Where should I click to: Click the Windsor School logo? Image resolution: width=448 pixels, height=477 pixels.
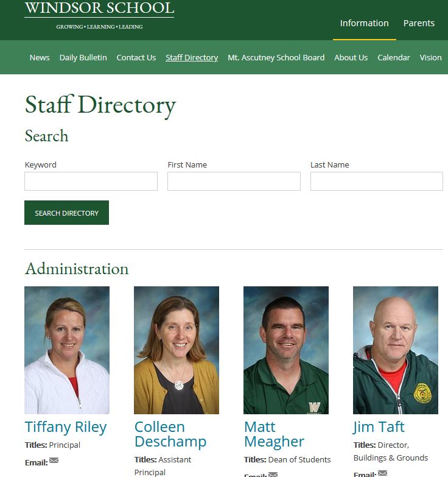99,15
